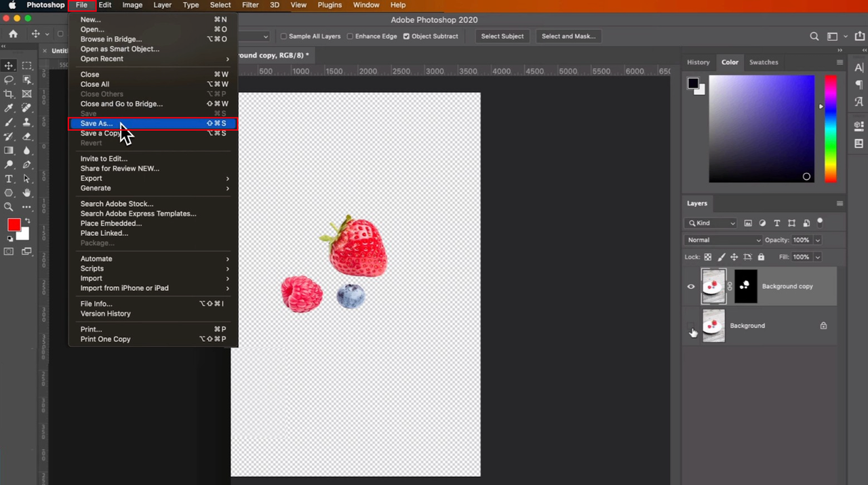Select the Lasso tool

pyautogui.click(x=9, y=80)
